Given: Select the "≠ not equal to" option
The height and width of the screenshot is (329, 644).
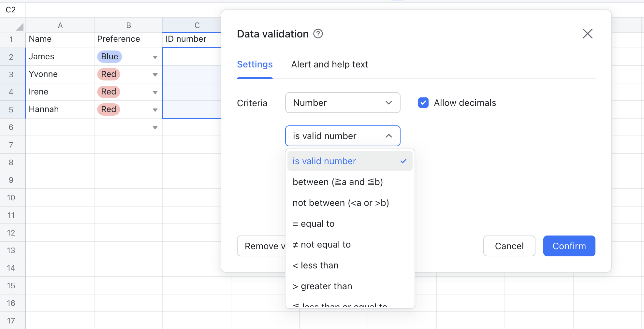Looking at the screenshot, I should tap(322, 244).
